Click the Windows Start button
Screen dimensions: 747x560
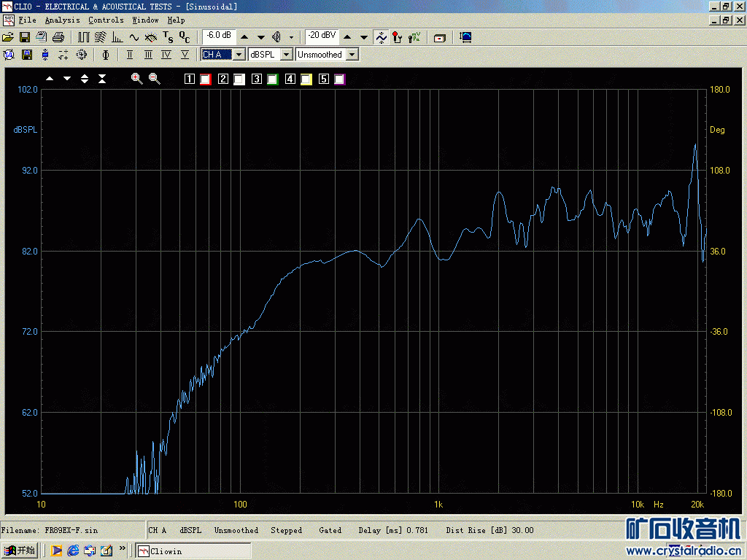[20, 551]
